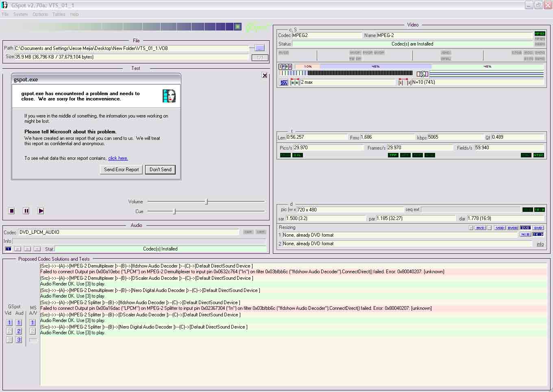Open the Help menu

coord(74,14)
